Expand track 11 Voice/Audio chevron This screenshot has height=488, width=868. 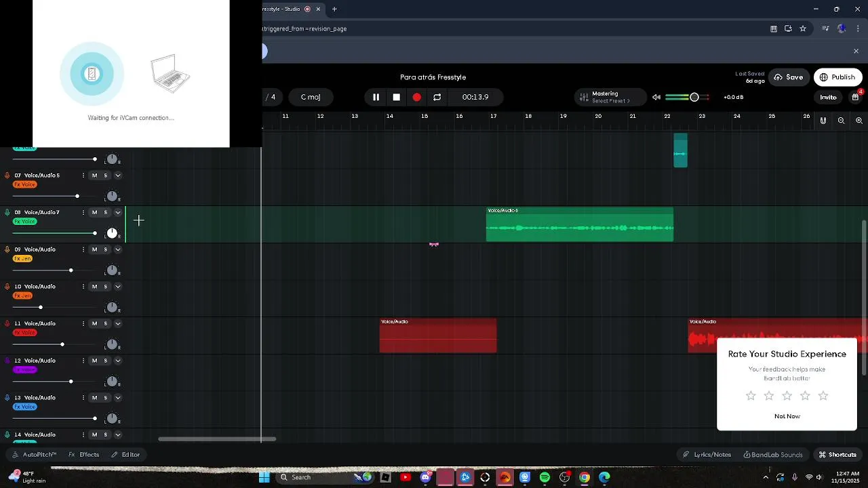(x=117, y=324)
